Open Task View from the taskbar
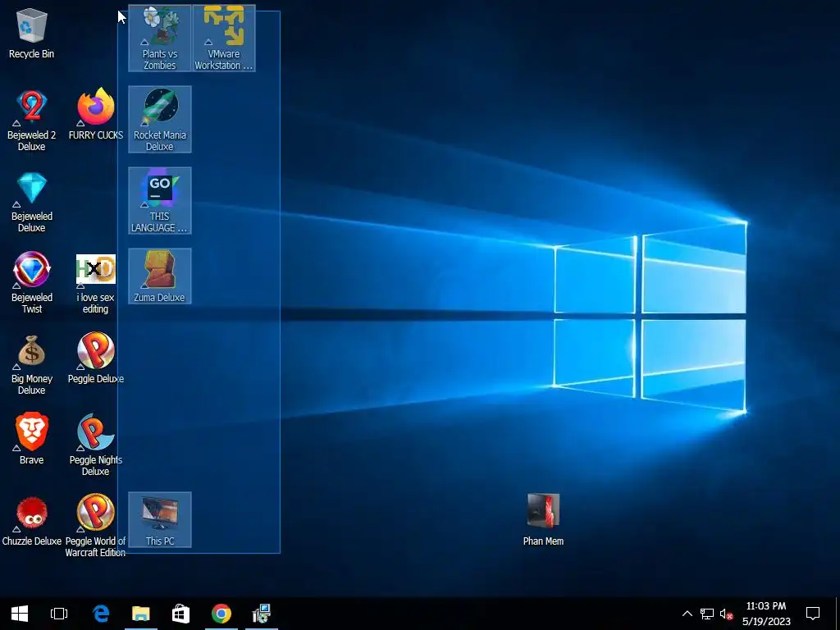 point(59,614)
